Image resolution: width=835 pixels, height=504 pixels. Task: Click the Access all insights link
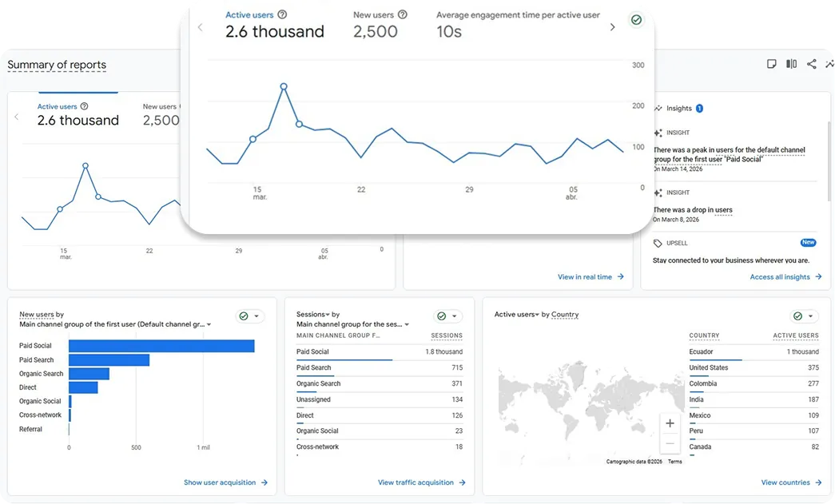click(785, 277)
